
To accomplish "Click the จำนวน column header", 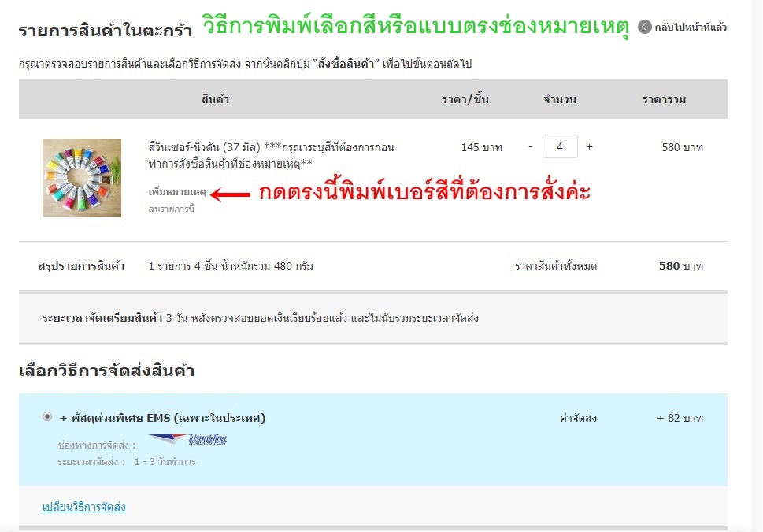I will (560, 99).
